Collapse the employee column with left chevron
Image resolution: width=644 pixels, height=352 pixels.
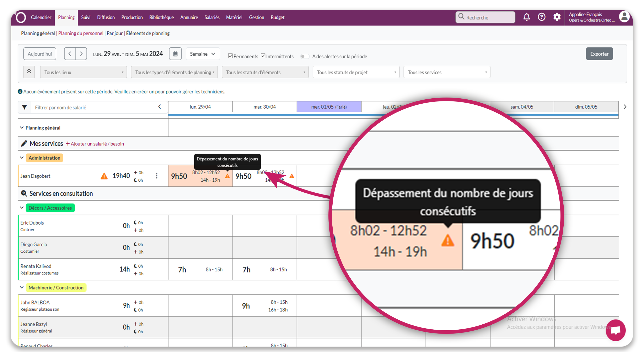pos(160,107)
